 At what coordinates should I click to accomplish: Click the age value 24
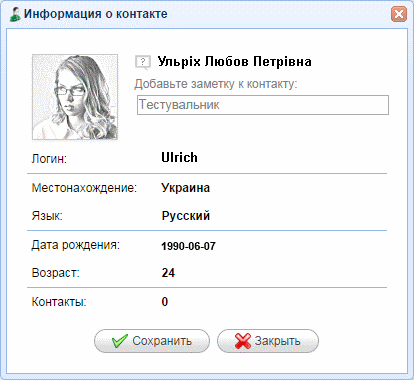[168, 273]
